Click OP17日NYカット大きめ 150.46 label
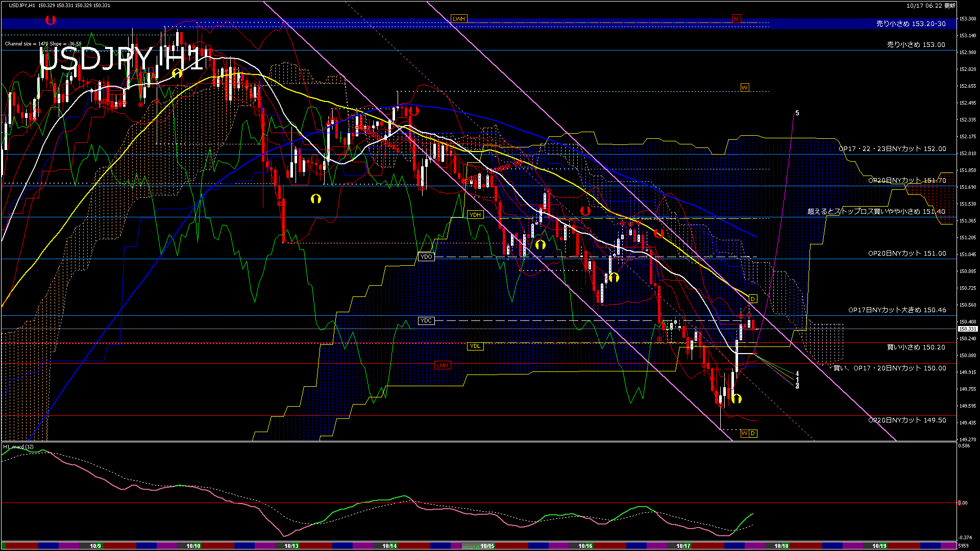980x551 pixels. [897, 310]
